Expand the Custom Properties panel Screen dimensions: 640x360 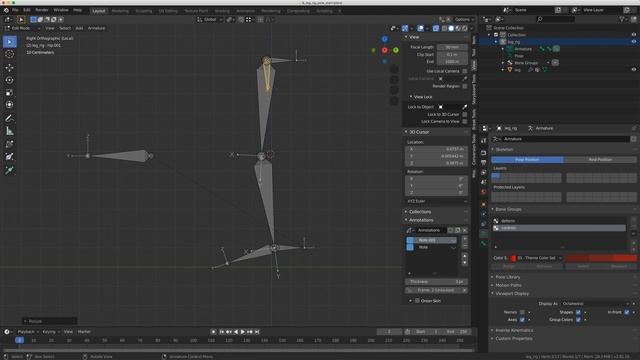513,338
